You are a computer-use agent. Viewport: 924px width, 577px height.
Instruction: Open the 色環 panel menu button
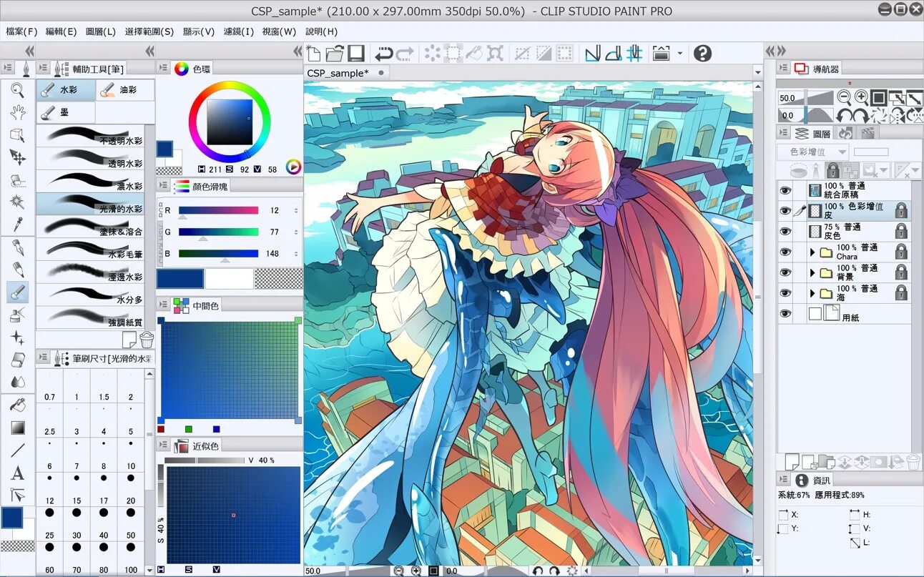(x=163, y=68)
